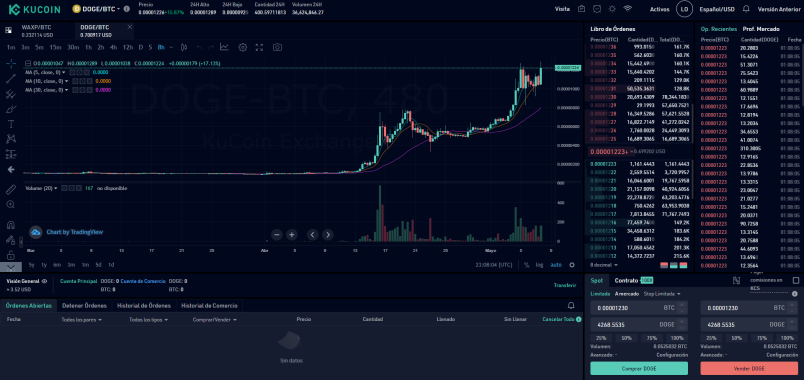Switch chart to fullscreen mode
Image resolution: width=804 pixels, height=380 pixels.
(x=259, y=47)
